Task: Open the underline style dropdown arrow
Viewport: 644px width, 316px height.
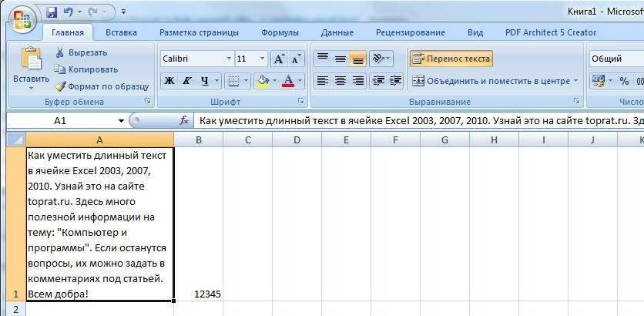Action: (217, 81)
